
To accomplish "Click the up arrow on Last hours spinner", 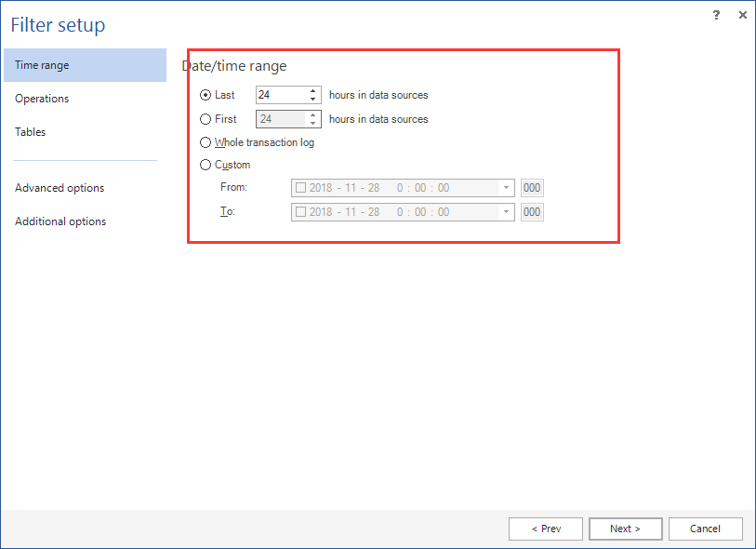I will pos(313,90).
